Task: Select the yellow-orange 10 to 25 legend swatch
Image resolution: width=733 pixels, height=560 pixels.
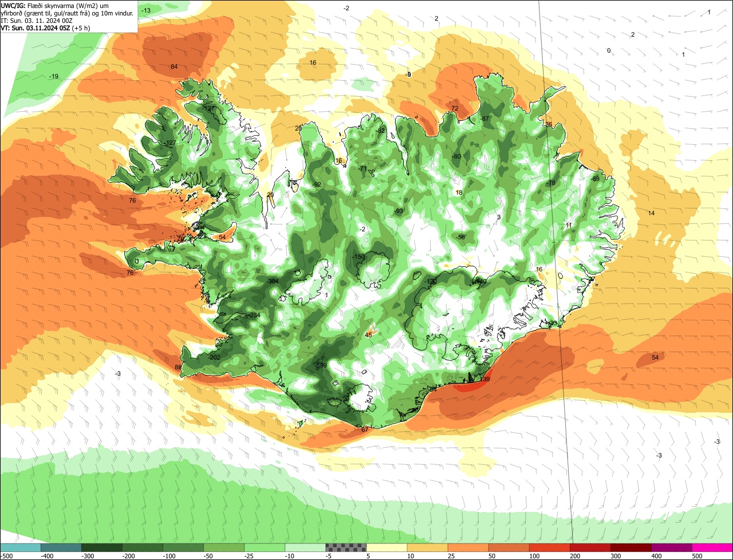Action: tap(427, 547)
